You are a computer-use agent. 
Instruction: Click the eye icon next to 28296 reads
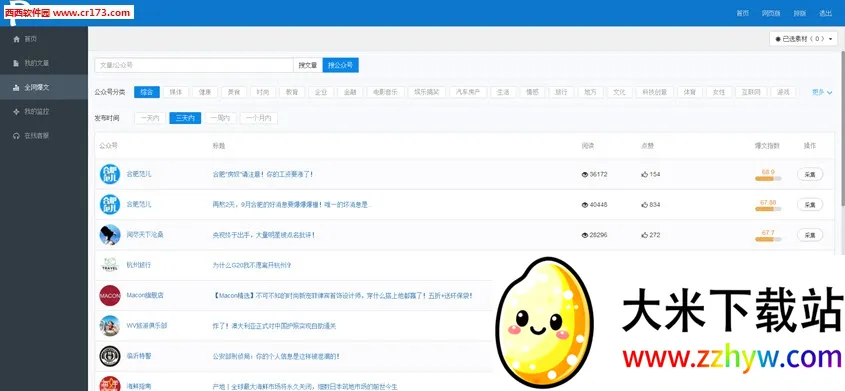585,235
